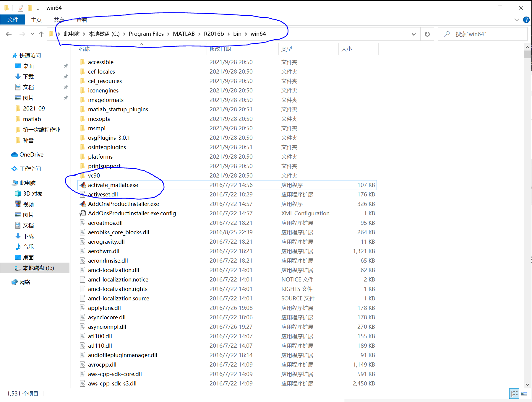Viewport: 532px width, 402px height.
Task: Open the 孙雷 quick access folder
Action: [28, 141]
